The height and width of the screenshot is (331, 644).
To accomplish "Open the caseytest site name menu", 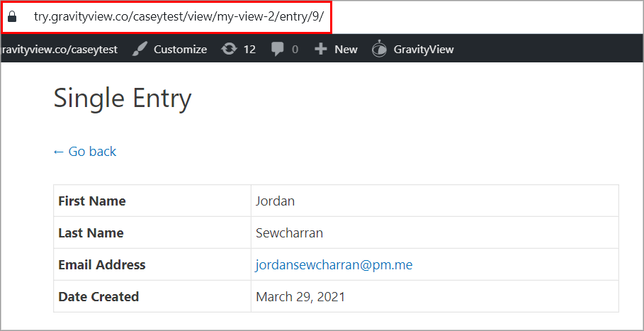I will click(x=60, y=49).
